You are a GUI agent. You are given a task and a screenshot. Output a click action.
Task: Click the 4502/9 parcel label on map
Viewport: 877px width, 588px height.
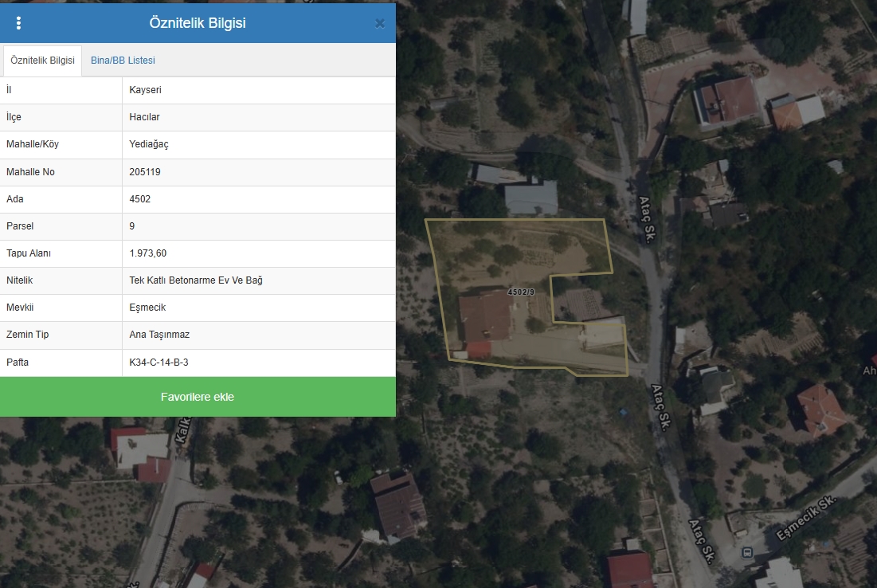[x=521, y=292]
